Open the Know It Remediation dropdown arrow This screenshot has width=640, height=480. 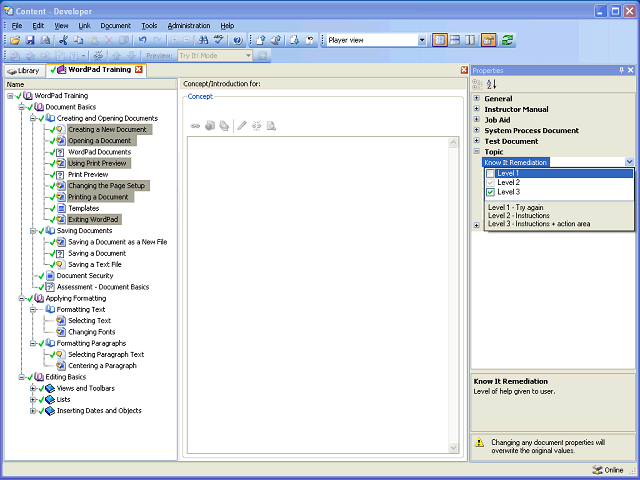pos(629,162)
